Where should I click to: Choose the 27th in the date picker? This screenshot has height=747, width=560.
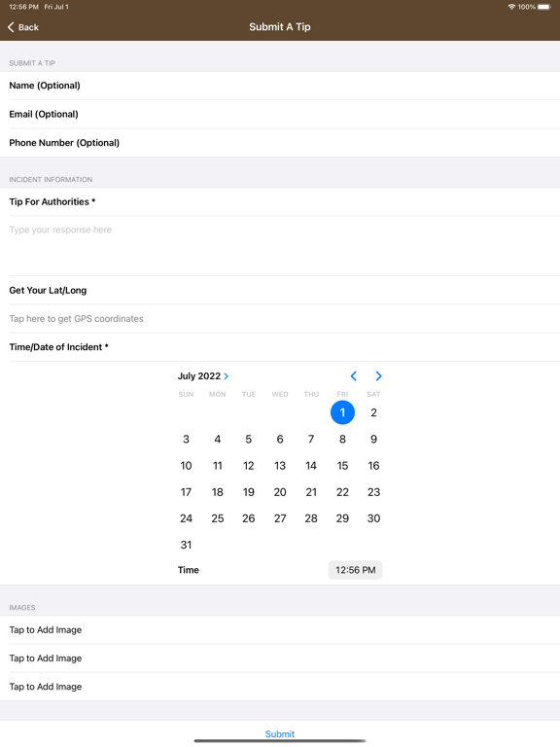(280, 518)
